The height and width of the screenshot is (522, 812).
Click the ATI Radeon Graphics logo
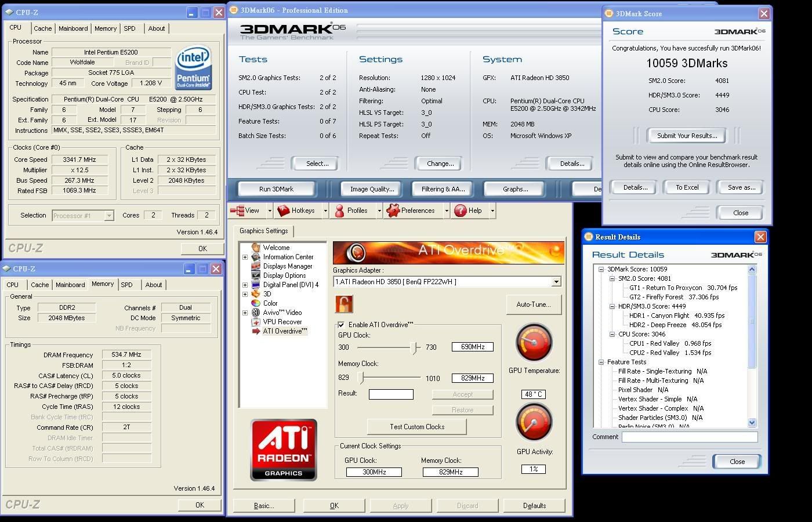pos(284,449)
